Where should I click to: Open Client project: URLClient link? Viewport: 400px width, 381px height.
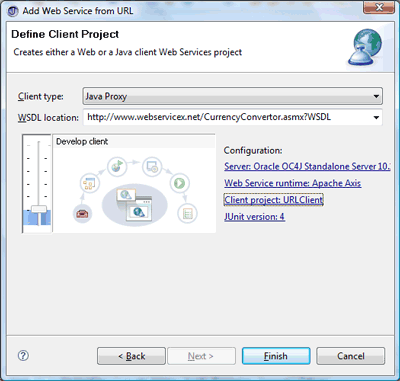tap(273, 200)
